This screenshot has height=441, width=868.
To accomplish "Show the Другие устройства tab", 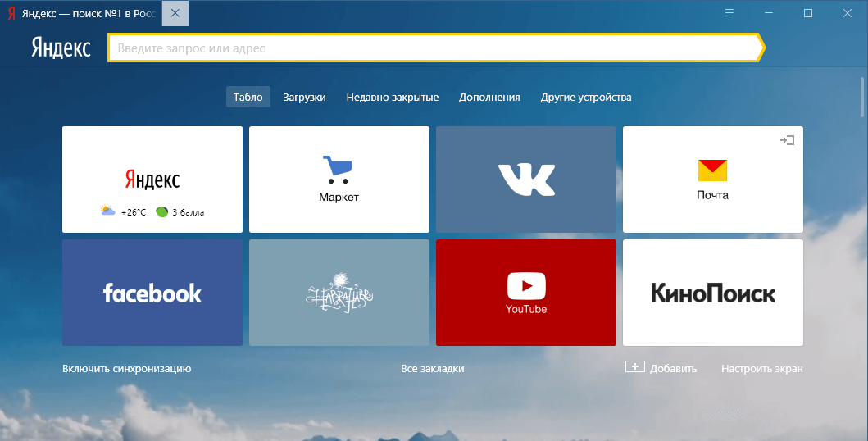I will click(586, 98).
